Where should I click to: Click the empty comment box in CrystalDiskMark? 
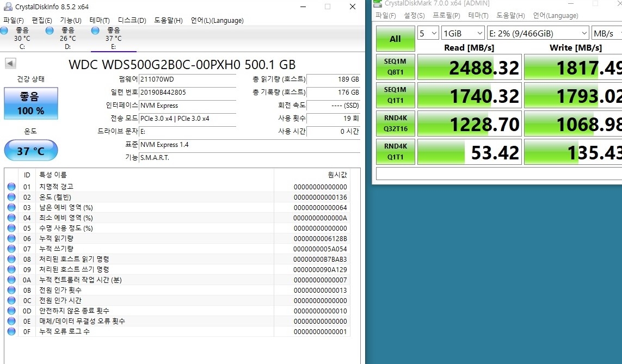point(499,174)
